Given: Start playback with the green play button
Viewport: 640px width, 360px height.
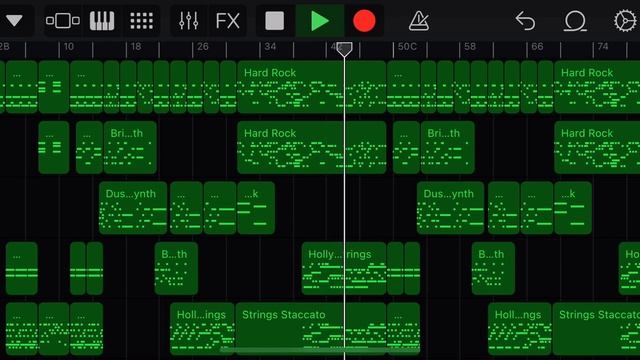Looking at the screenshot, I should [320, 20].
